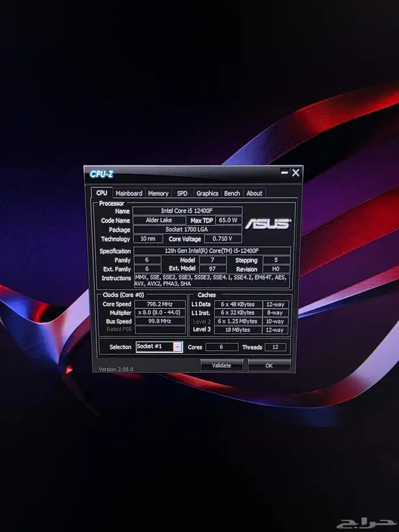Open the Memory tab
Viewport: 399px width, 532px height.
158,193
